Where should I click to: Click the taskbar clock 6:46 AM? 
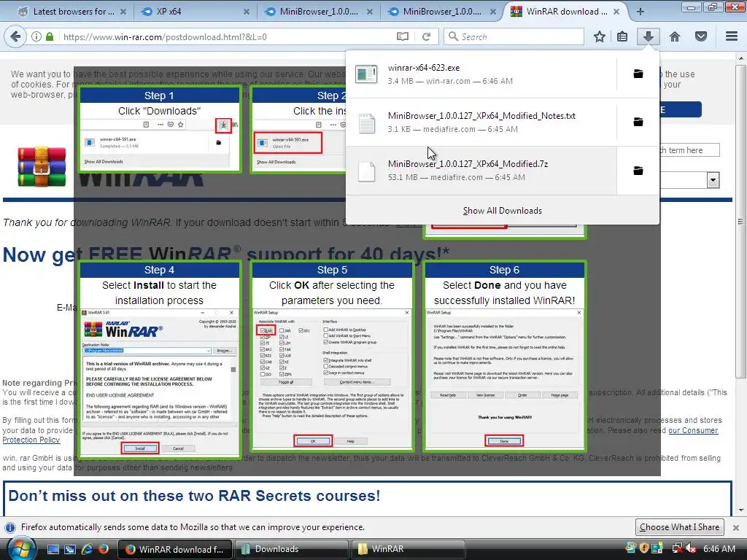[x=719, y=548]
